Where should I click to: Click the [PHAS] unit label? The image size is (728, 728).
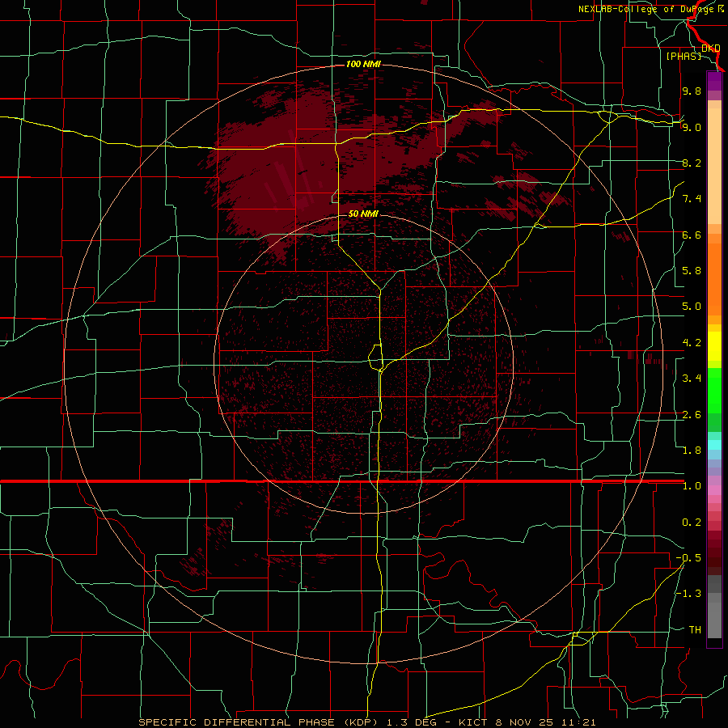[684, 56]
